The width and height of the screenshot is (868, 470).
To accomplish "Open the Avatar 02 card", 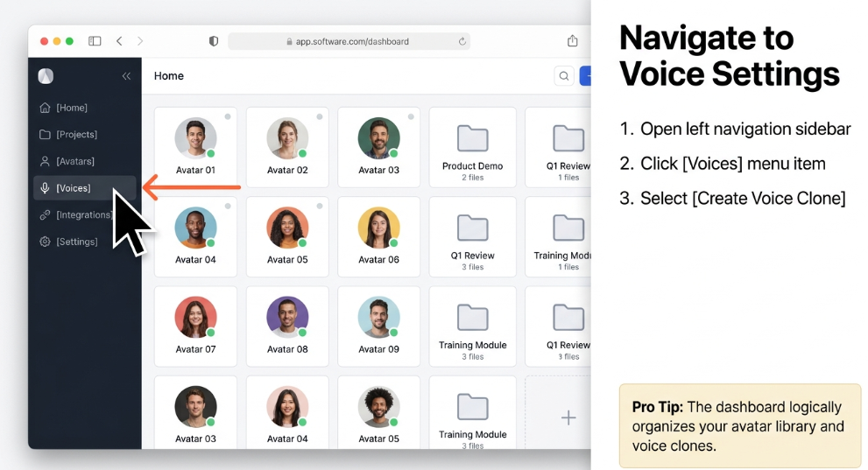I will point(287,147).
